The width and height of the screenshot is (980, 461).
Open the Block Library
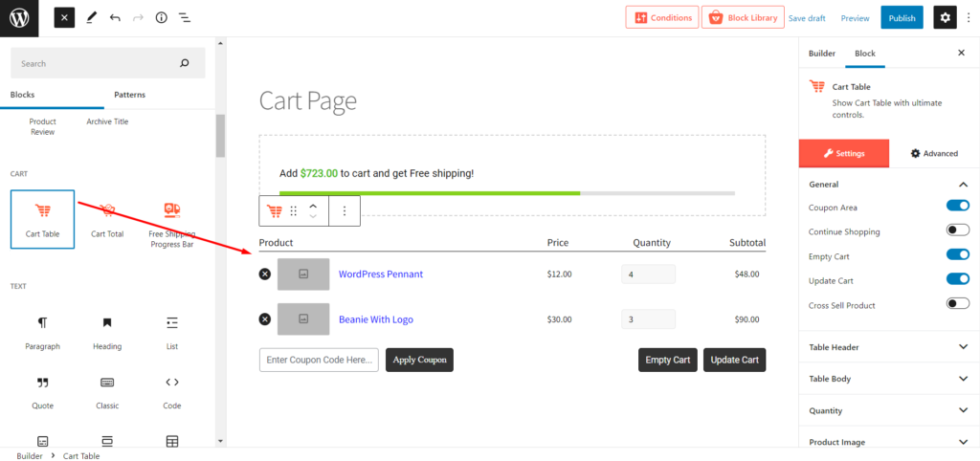point(743,17)
